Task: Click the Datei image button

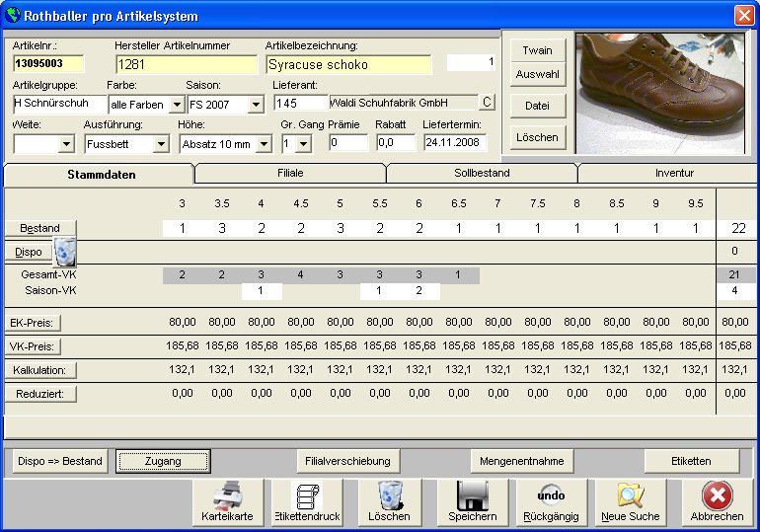Action: [538, 106]
